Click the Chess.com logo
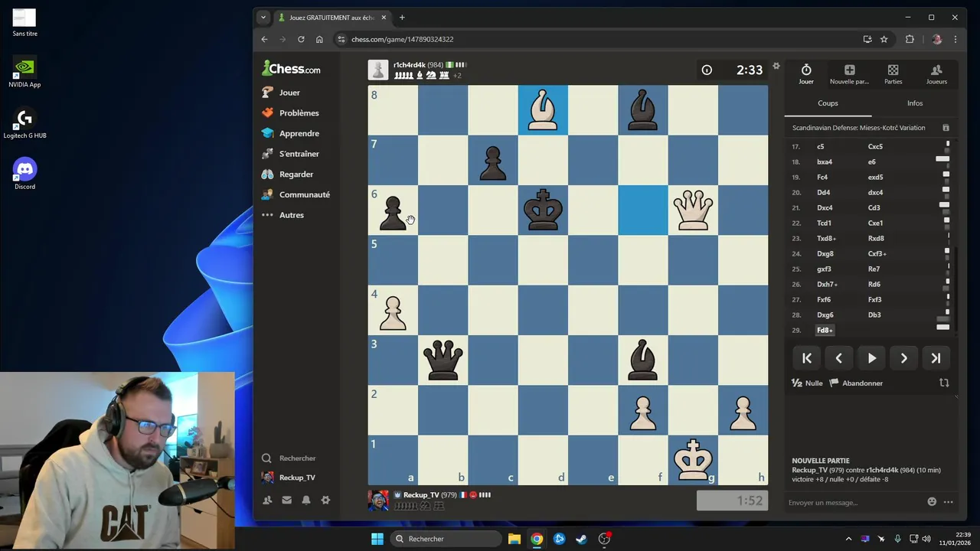 tap(291, 69)
